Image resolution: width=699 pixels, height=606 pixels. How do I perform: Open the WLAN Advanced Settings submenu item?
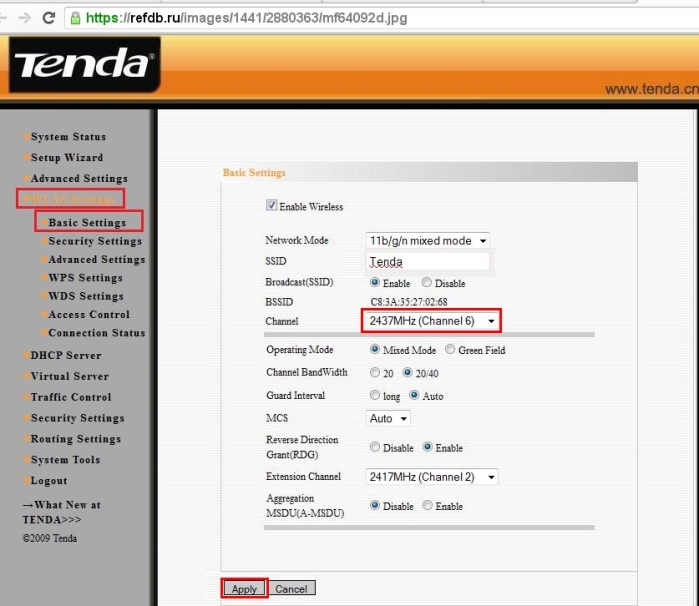point(97,259)
